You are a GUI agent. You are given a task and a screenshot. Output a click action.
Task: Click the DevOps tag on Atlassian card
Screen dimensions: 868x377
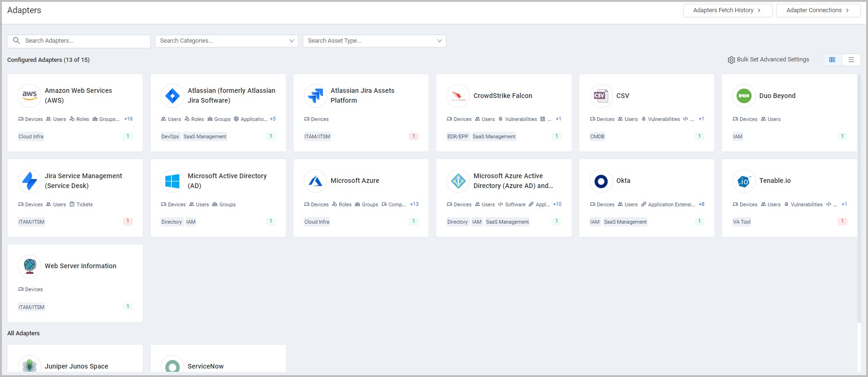[170, 137]
